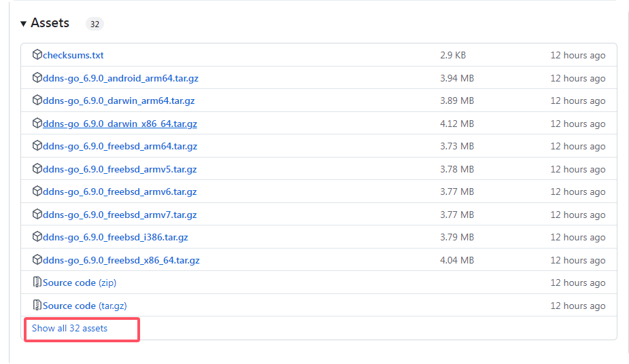Click the 3.79 MB size value
629x364 pixels.
click(457, 237)
